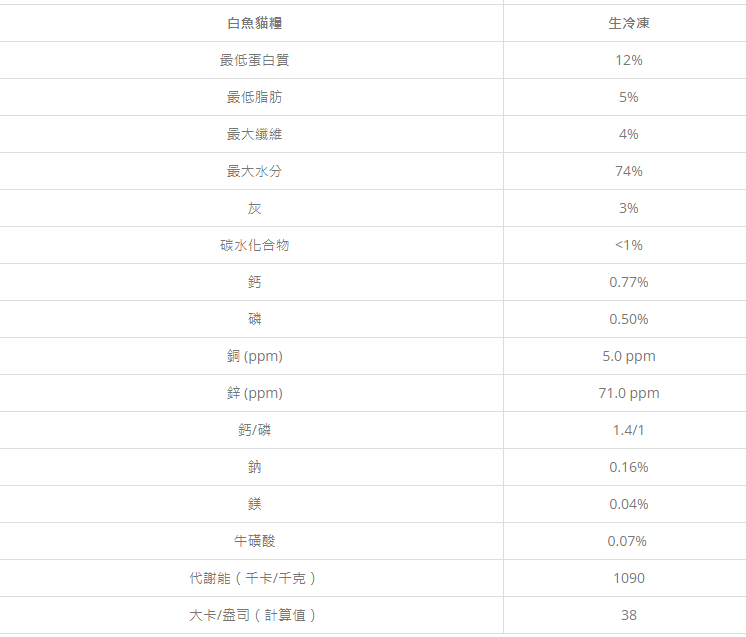Select the 71.0 ppm zinc value
This screenshot has height=637, width=746.
[x=628, y=393]
